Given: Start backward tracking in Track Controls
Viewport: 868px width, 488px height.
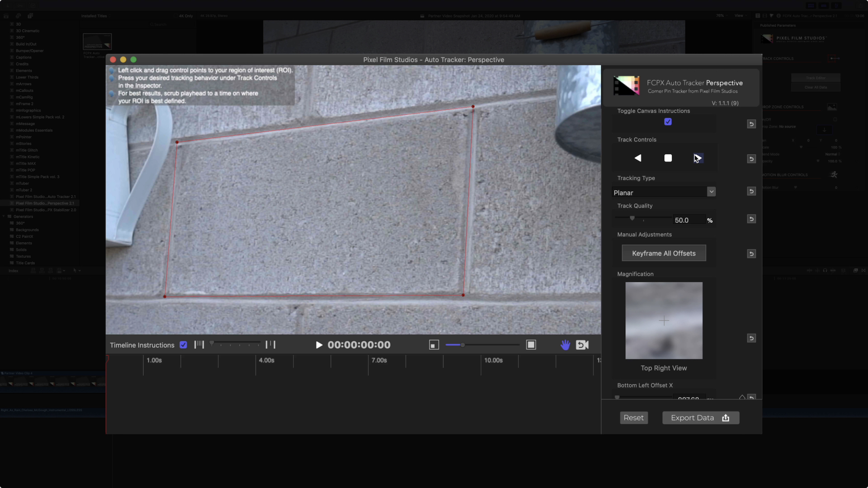Looking at the screenshot, I should [x=638, y=158].
